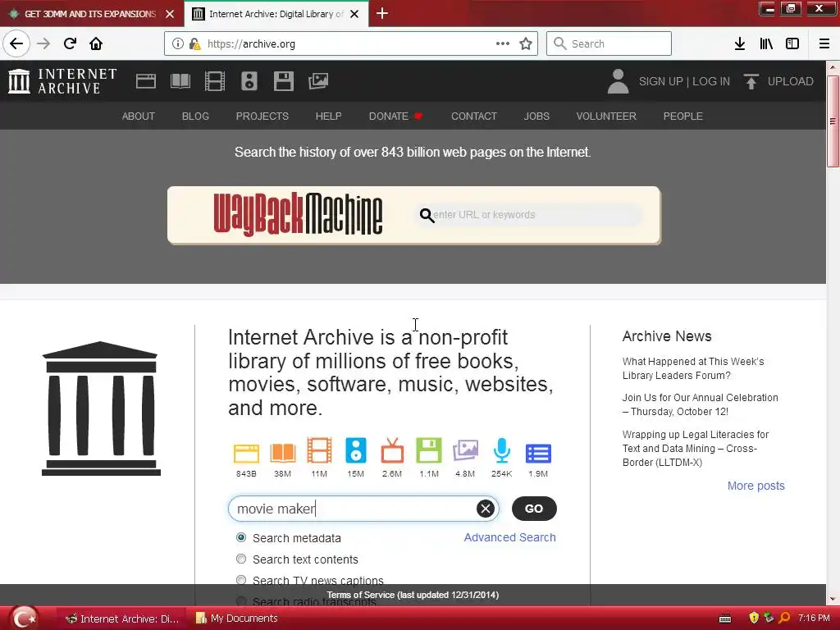Open My Documents in the taskbar
This screenshot has height=630, width=840.
coord(237,619)
